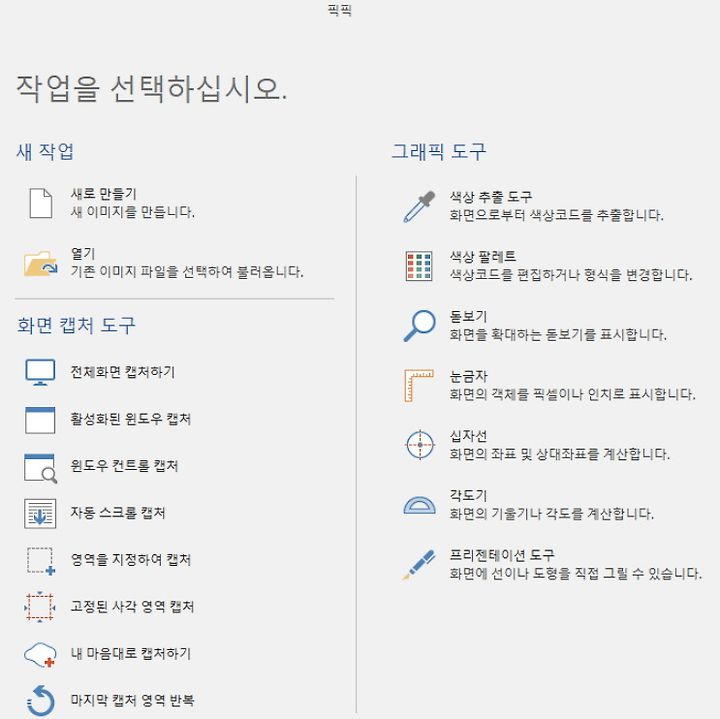Image resolution: width=720 pixels, height=719 pixels.
Task: Click the 새 작업 section heading
Action: (45, 152)
